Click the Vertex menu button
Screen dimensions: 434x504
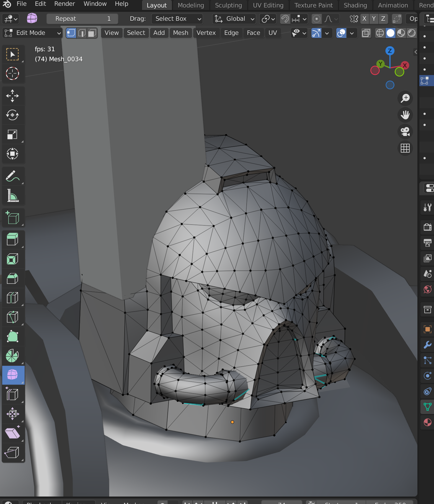[206, 33]
